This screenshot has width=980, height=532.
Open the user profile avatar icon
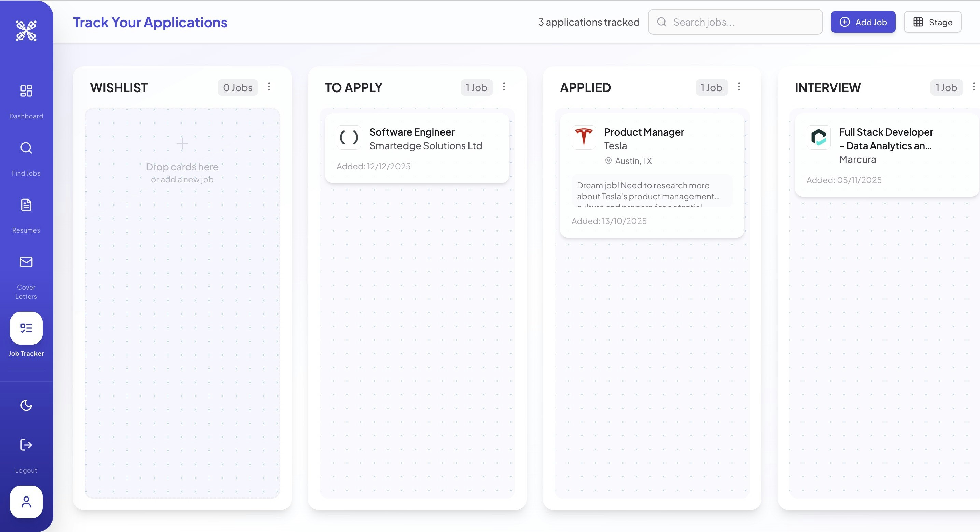pyautogui.click(x=26, y=502)
